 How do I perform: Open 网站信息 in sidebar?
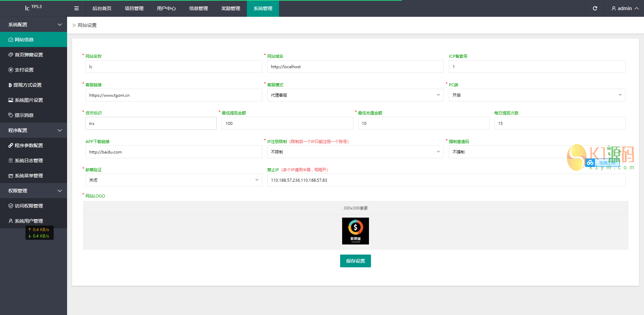click(34, 40)
